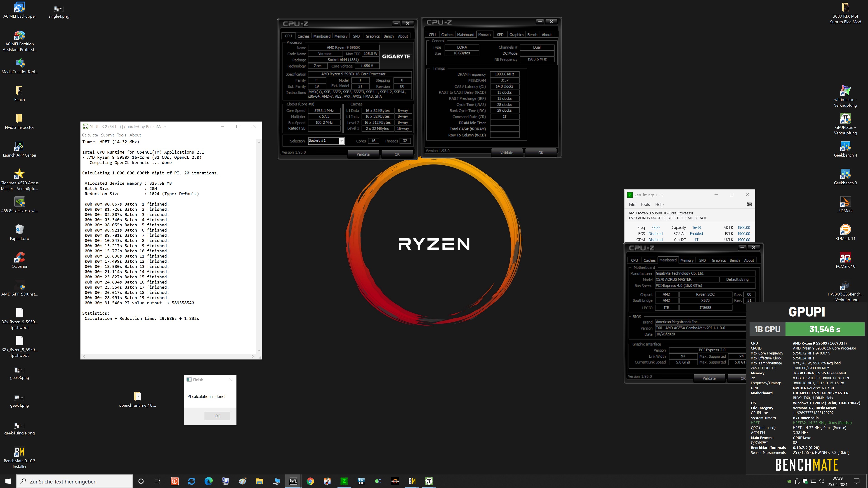Click Validate in CPU-Z processor window
This screenshot has height=488, width=868.
363,154
